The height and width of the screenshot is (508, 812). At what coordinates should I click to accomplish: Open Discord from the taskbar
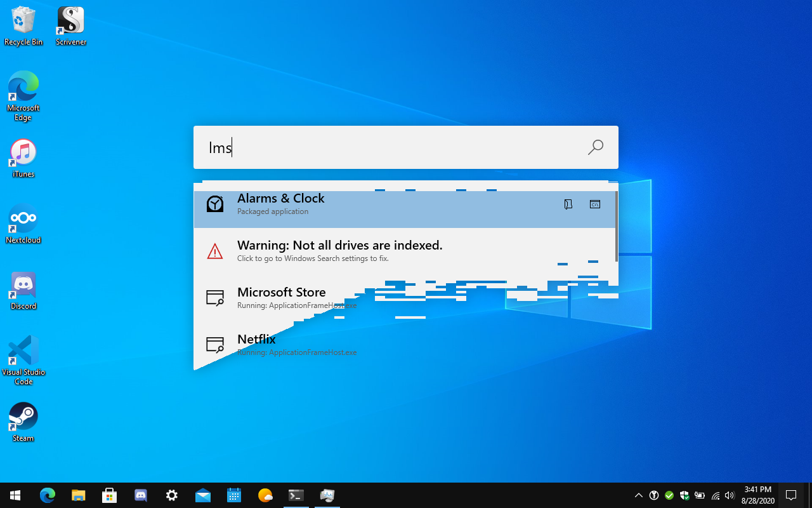click(x=140, y=495)
